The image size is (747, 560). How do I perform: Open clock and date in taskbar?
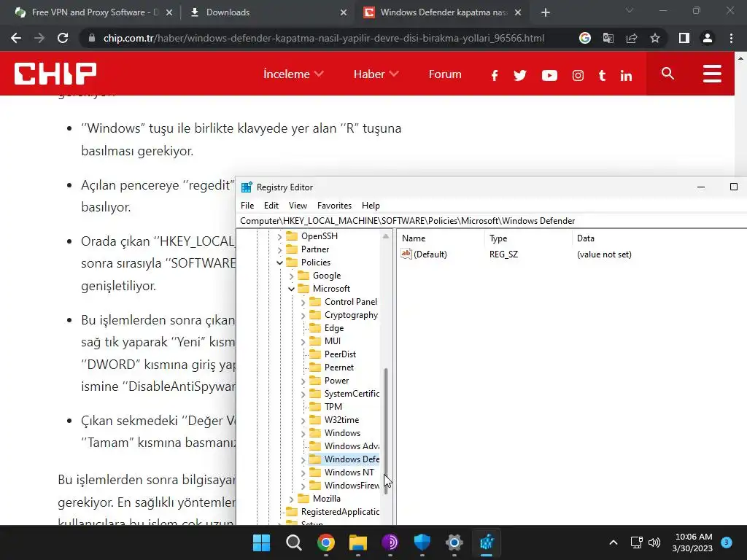tap(693, 542)
